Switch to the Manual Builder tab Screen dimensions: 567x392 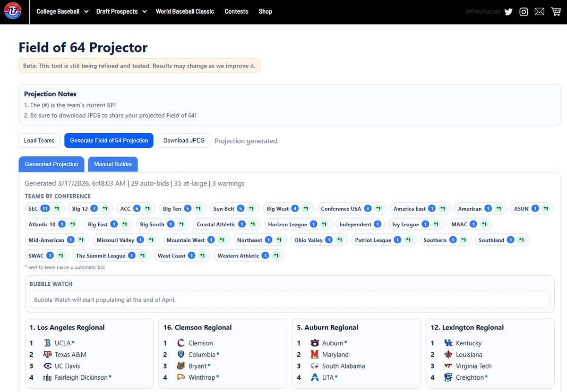113,164
